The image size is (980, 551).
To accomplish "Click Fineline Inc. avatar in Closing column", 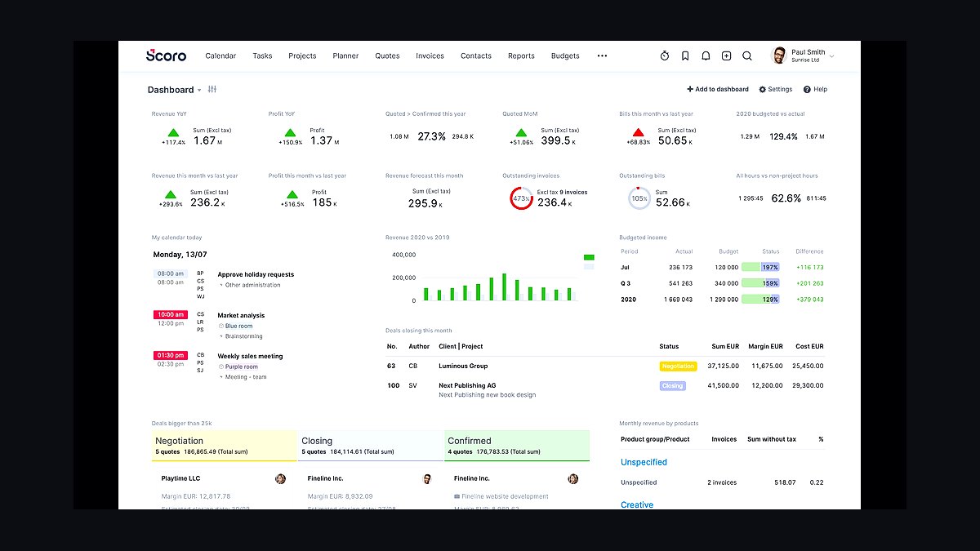I will point(427,479).
